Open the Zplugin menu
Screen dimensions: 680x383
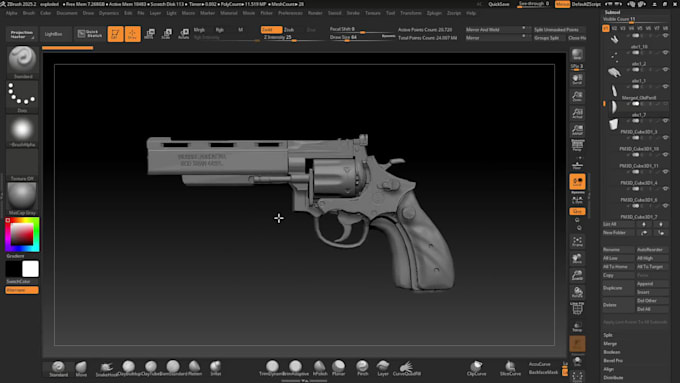434,13
